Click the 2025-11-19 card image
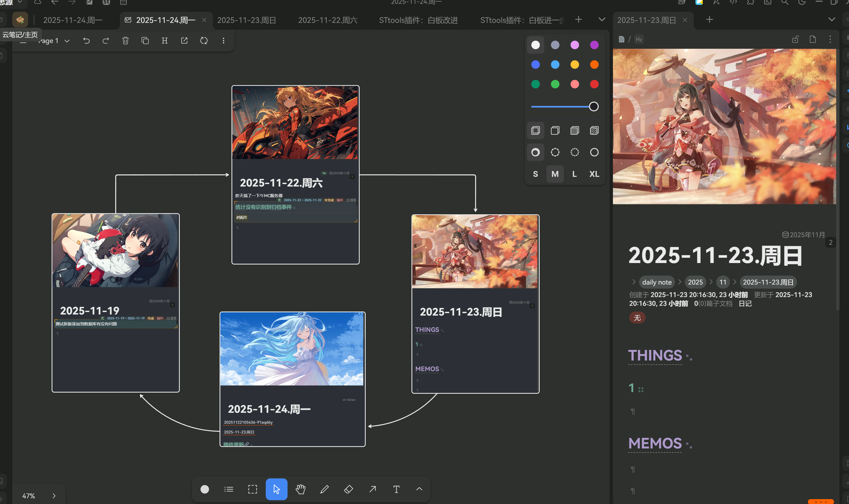 tap(115, 250)
